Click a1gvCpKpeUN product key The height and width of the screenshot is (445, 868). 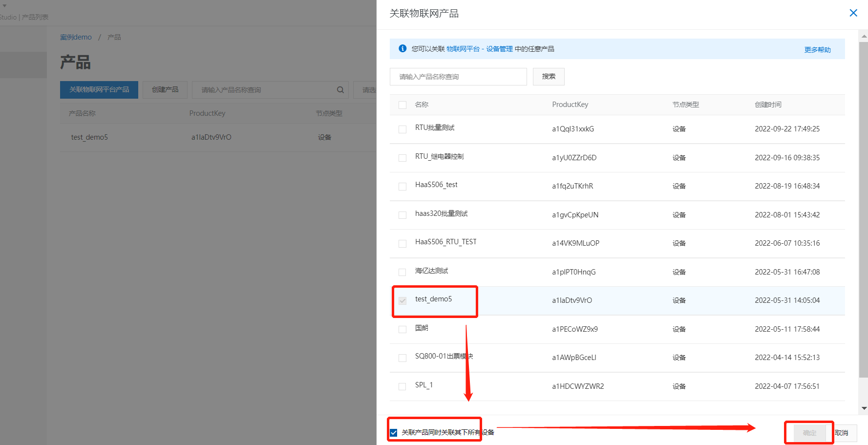tap(575, 215)
